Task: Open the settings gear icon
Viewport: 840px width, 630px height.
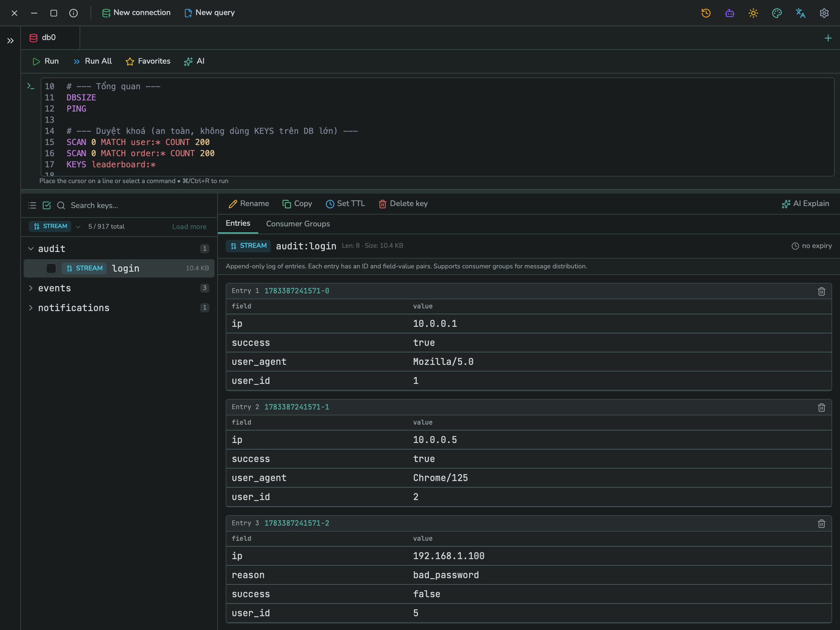Action: tap(824, 13)
